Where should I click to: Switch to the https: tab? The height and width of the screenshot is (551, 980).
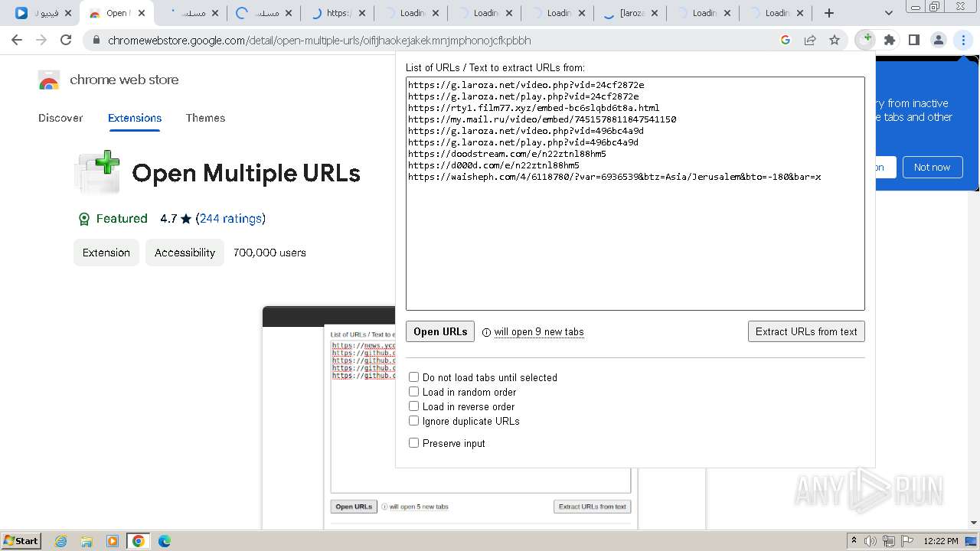coord(335,13)
